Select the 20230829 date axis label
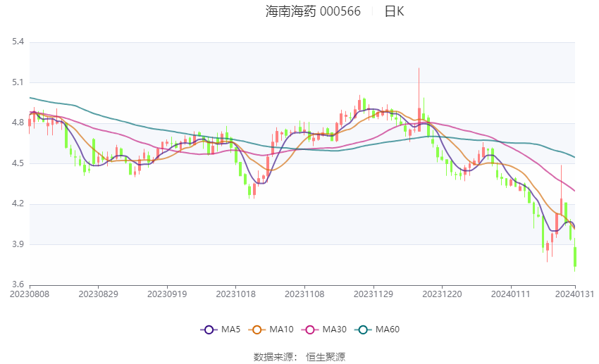This screenshot has width=599, height=364. (x=98, y=294)
